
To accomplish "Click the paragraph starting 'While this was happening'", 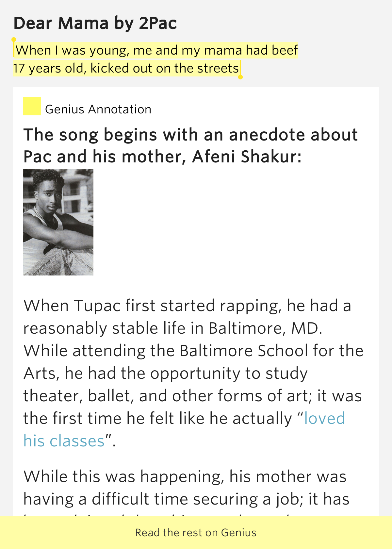I will pos(185,487).
